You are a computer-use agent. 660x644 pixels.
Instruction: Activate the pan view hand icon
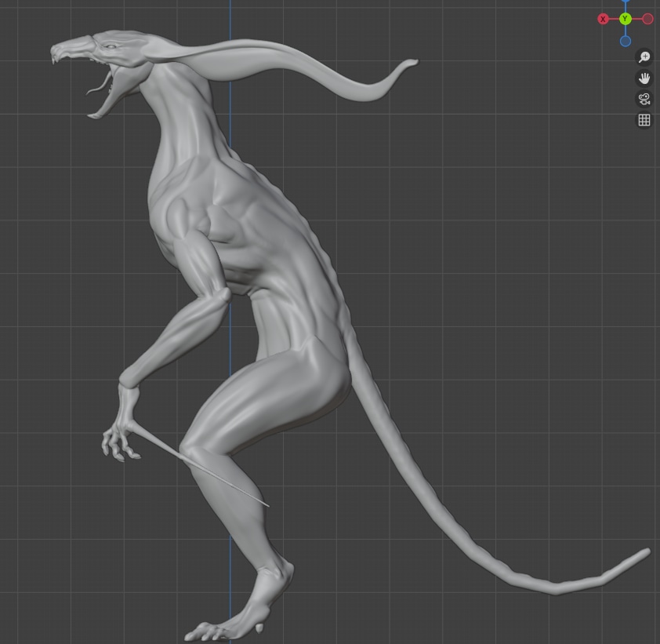[x=644, y=78]
